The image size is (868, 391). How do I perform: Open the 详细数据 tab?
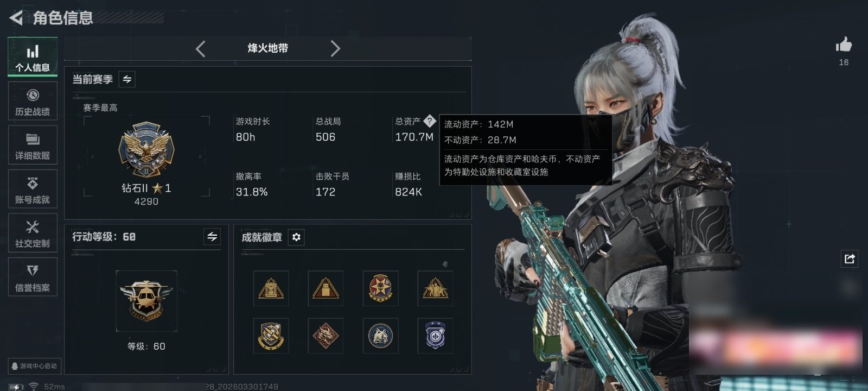point(33,146)
